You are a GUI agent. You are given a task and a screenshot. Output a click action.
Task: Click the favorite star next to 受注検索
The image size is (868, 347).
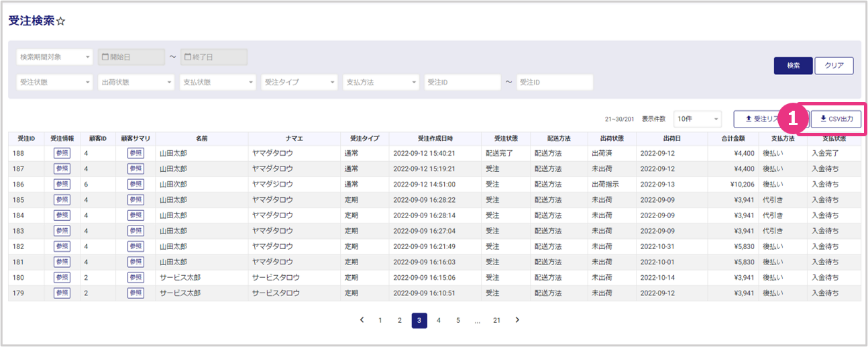point(61,21)
